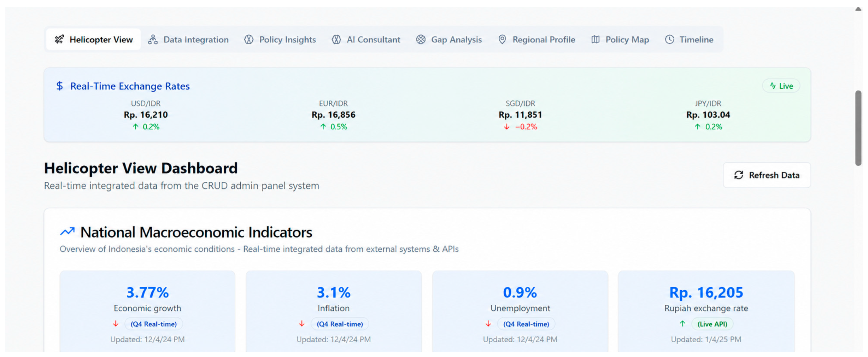Click the Q4 Real-time badge under Economic growth

coord(153,324)
